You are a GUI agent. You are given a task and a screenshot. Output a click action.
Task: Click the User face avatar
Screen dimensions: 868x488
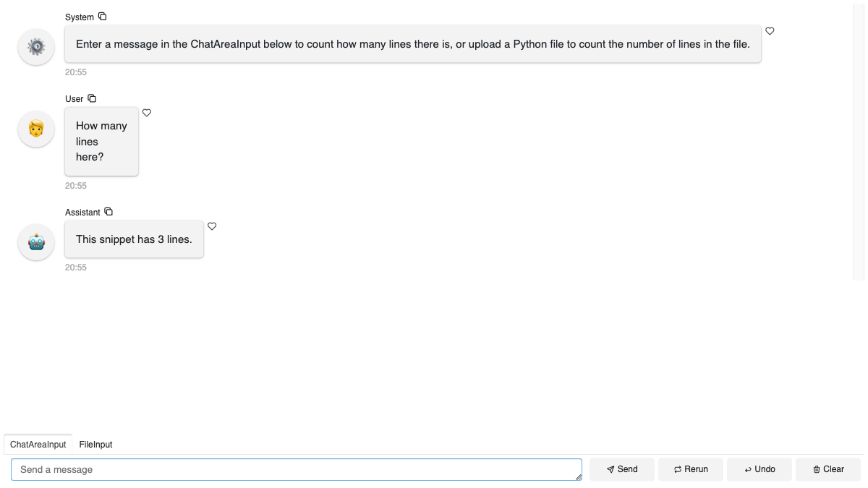click(x=35, y=128)
